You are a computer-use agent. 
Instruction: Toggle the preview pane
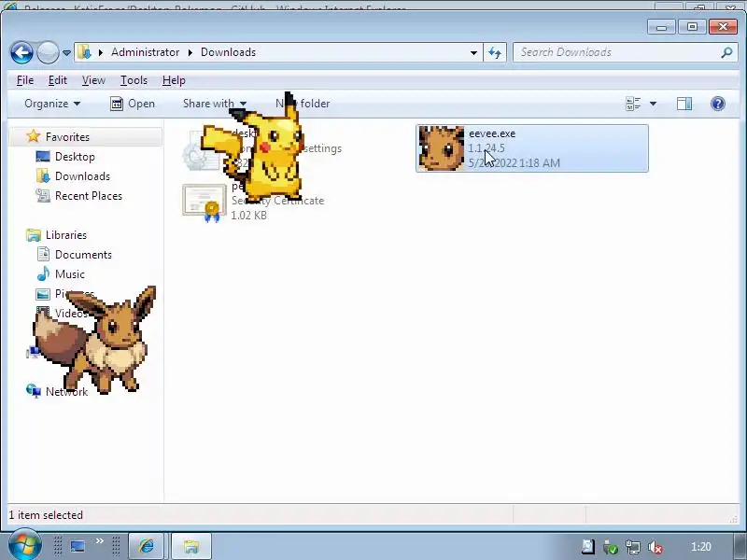pos(684,104)
